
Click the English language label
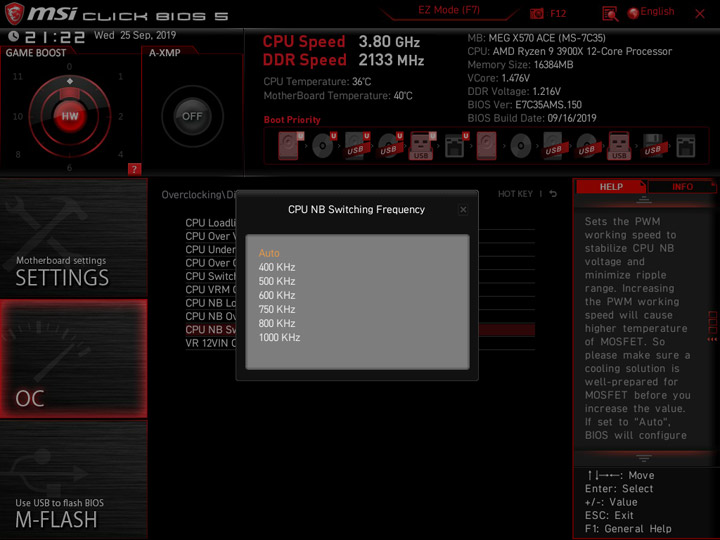pyautogui.click(x=657, y=11)
